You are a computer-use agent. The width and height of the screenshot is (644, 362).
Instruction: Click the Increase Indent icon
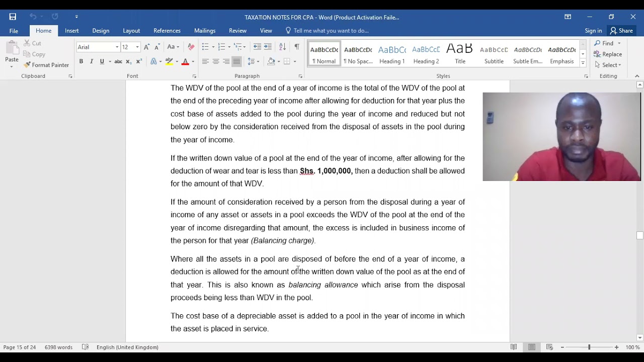click(x=268, y=47)
